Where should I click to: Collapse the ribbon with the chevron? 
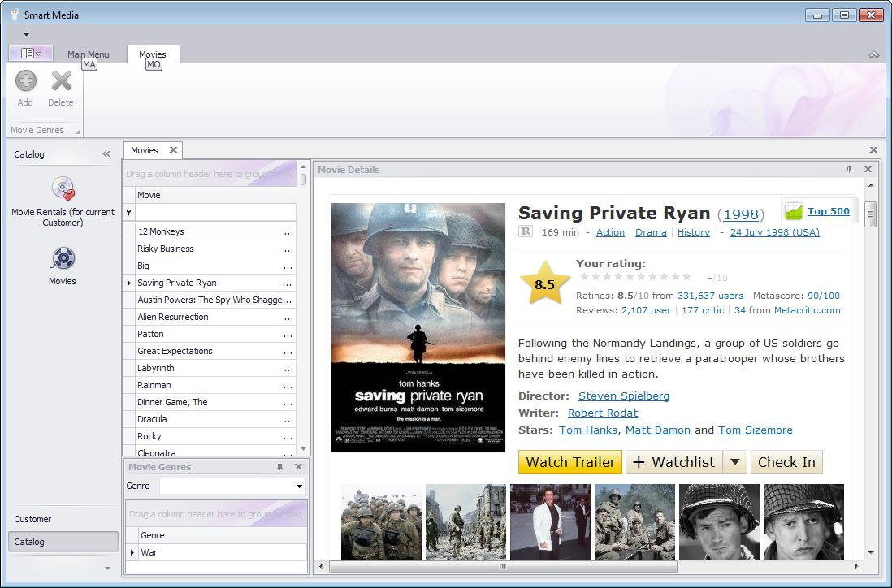click(874, 54)
